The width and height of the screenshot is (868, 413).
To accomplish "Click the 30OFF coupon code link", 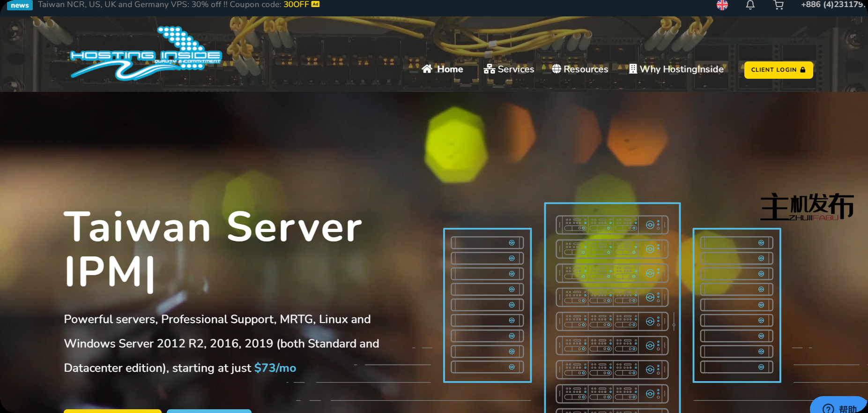I will click(296, 4).
